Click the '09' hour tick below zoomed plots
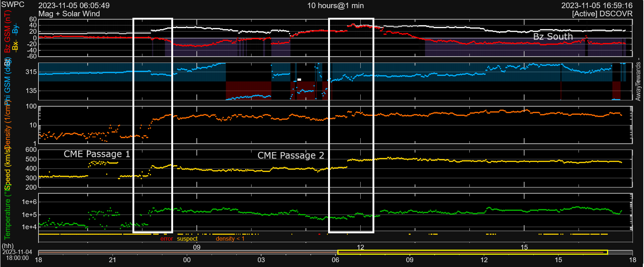The width and height of the screenshot is (644, 267). click(197, 247)
